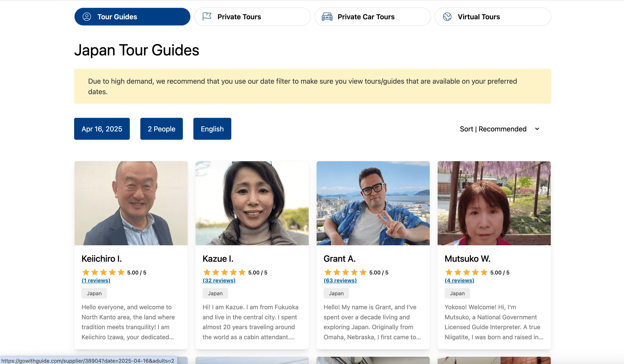624x364 pixels.
Task: Click the Tour Guides person icon
Action: tap(87, 17)
